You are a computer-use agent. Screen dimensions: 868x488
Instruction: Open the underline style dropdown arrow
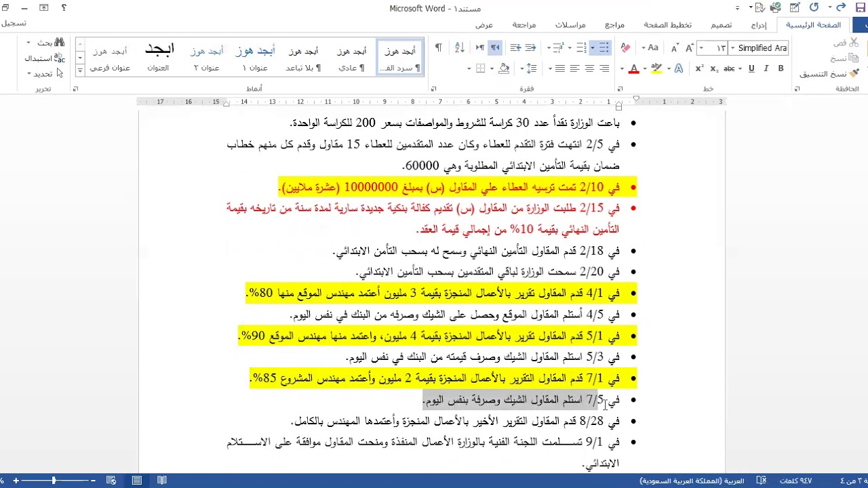[x=741, y=68]
